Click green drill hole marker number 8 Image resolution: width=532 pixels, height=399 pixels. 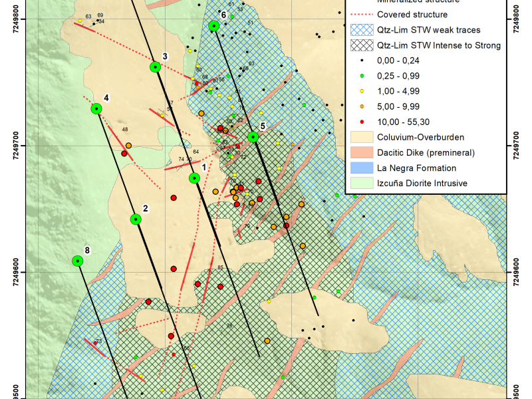click(x=78, y=261)
